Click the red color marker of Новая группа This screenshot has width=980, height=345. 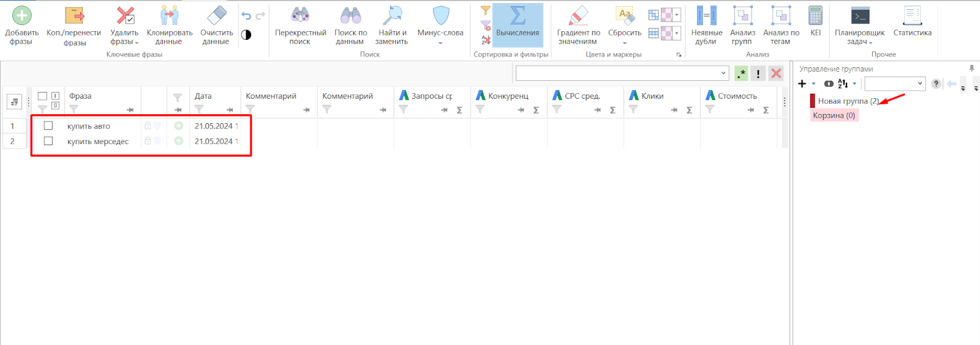pos(813,100)
